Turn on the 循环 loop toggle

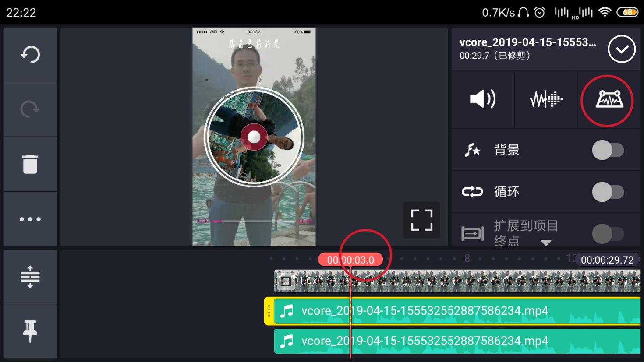(609, 191)
